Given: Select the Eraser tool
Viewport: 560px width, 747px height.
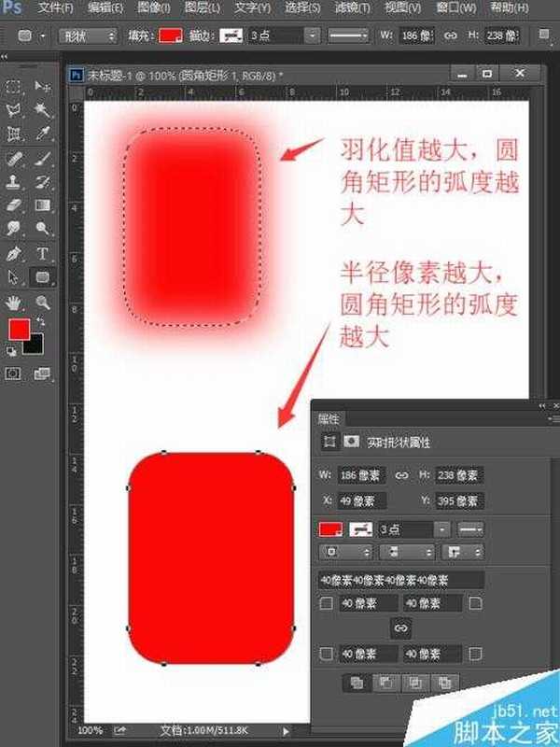Looking at the screenshot, I should coord(14,204).
